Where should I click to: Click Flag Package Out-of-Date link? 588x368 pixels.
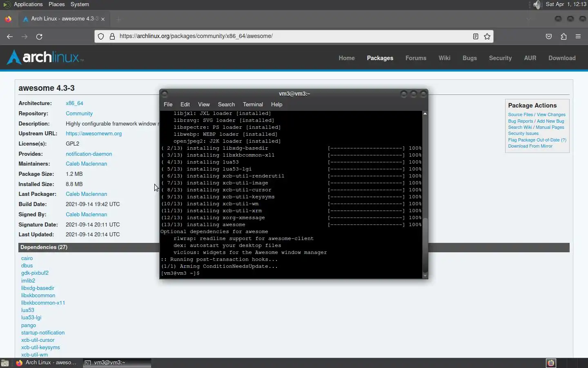537,140
